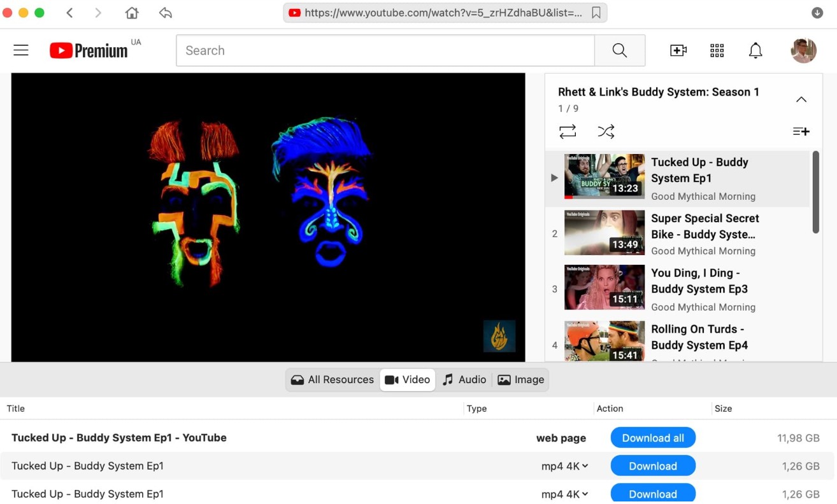Bookmark the current URL
The width and height of the screenshot is (837, 504).
click(596, 13)
